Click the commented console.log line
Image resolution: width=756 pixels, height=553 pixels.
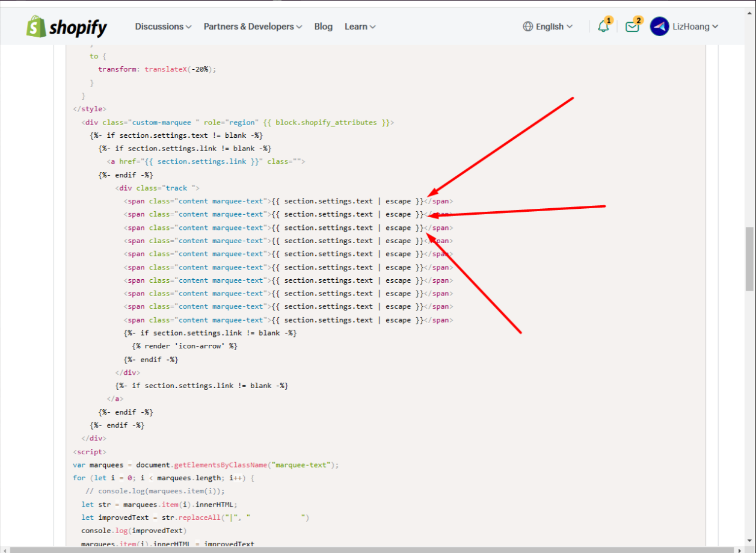tap(155, 491)
